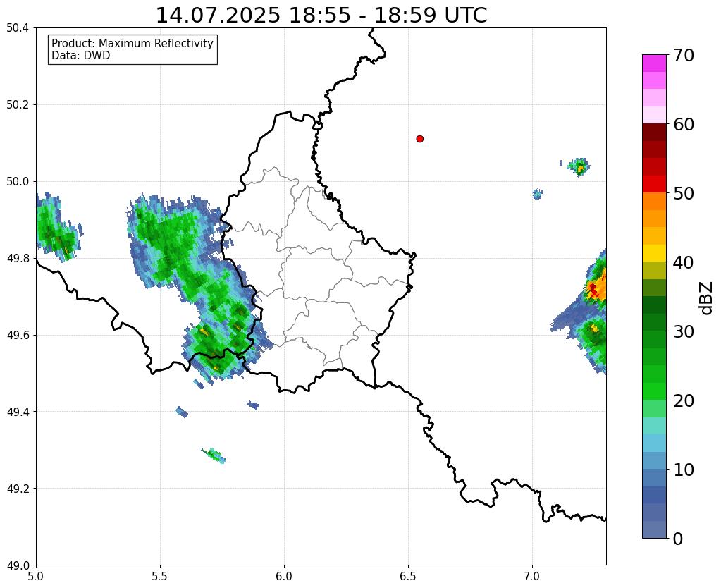Click the 'Data: DWD' label

click(x=80, y=56)
